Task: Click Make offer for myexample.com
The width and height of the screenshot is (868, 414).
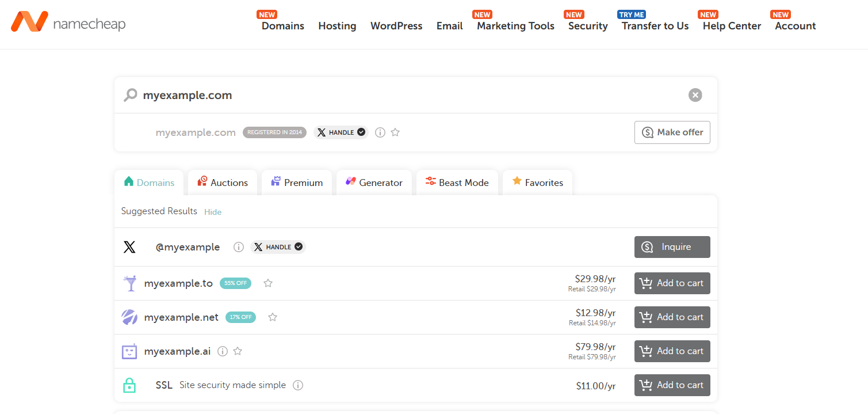Action: (672, 132)
